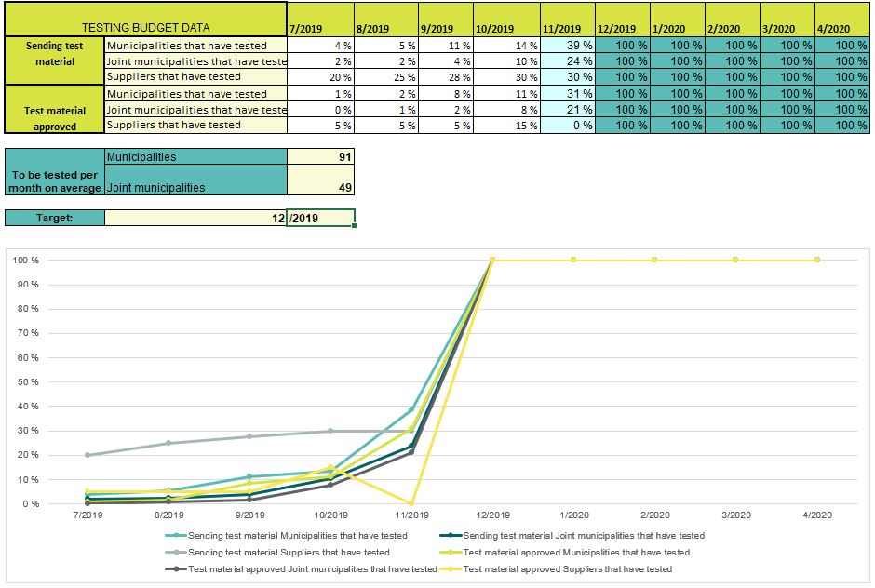Select the Sending test material row group header
The width and height of the screenshot is (875, 588).
click(x=54, y=53)
